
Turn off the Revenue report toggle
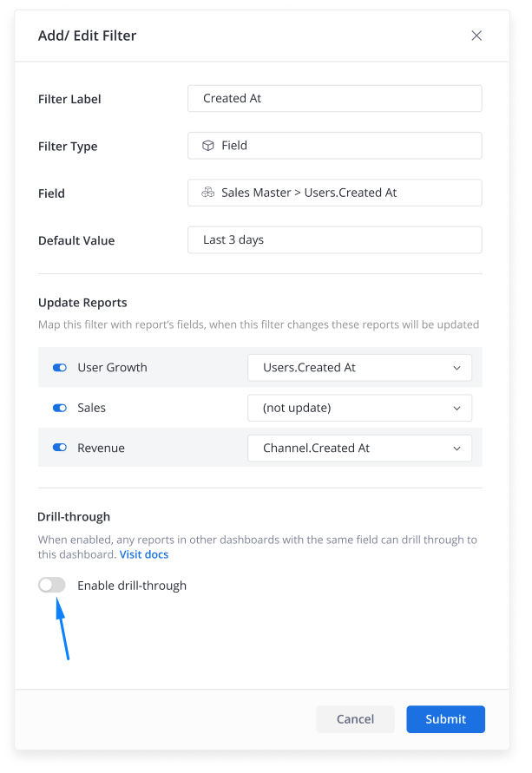(x=60, y=448)
